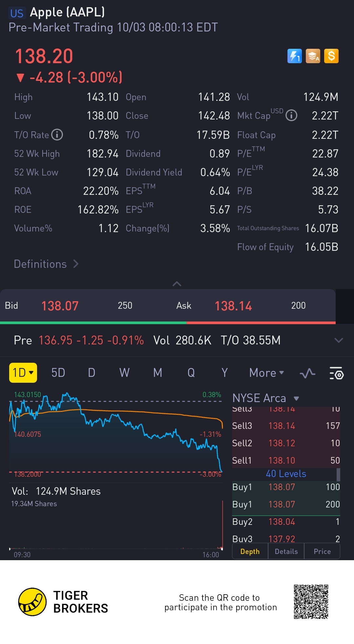Viewport: 354px width, 644px height.
Task: Select the W weekly chart tab
Action: [125, 373]
